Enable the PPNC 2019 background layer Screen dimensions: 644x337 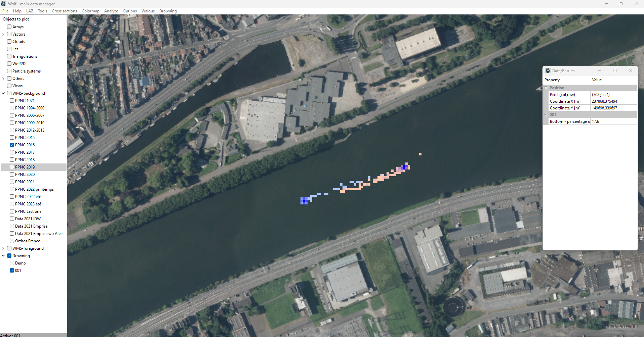(x=12, y=167)
